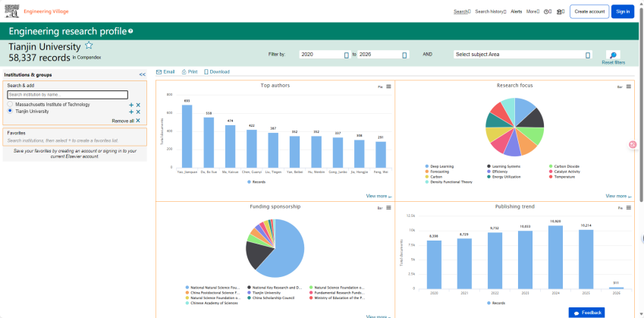Go to Engineering Village home link
The image size is (644, 318).
(46, 11)
